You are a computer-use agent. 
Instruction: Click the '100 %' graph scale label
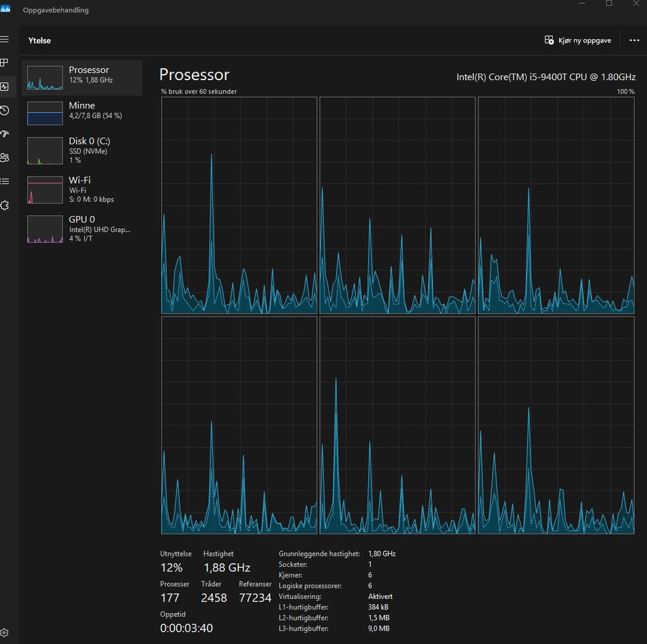pos(625,91)
